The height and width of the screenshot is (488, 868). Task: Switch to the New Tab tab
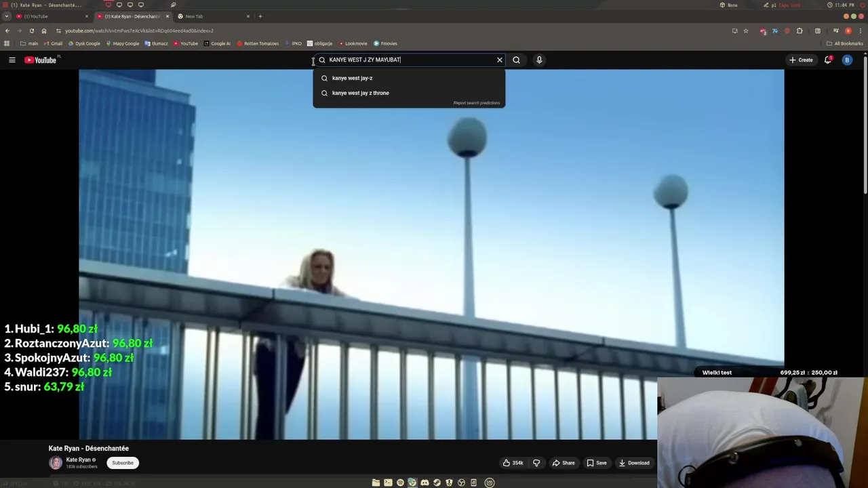pyautogui.click(x=214, y=16)
